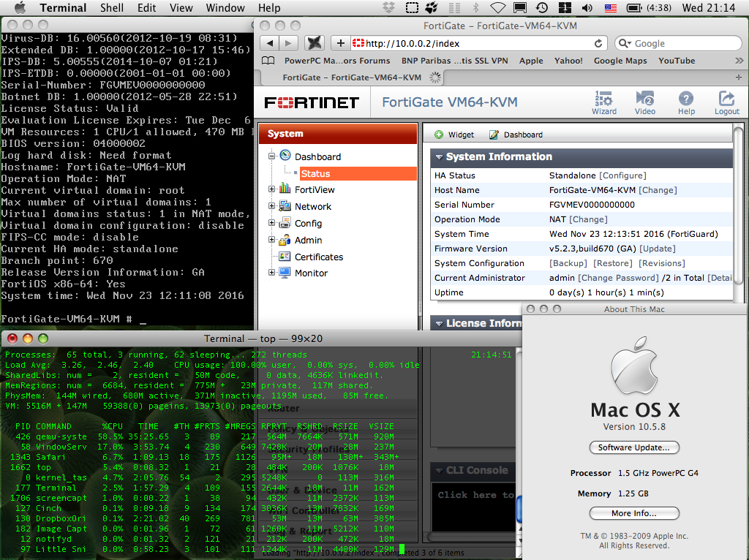Select the Status item under Dashboard
Screen dimensions: 749x560
point(358,174)
